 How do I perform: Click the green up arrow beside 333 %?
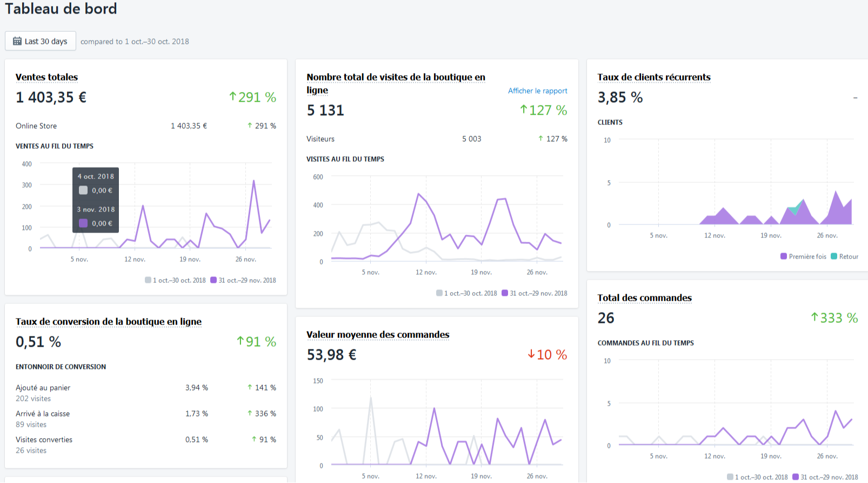click(x=814, y=317)
